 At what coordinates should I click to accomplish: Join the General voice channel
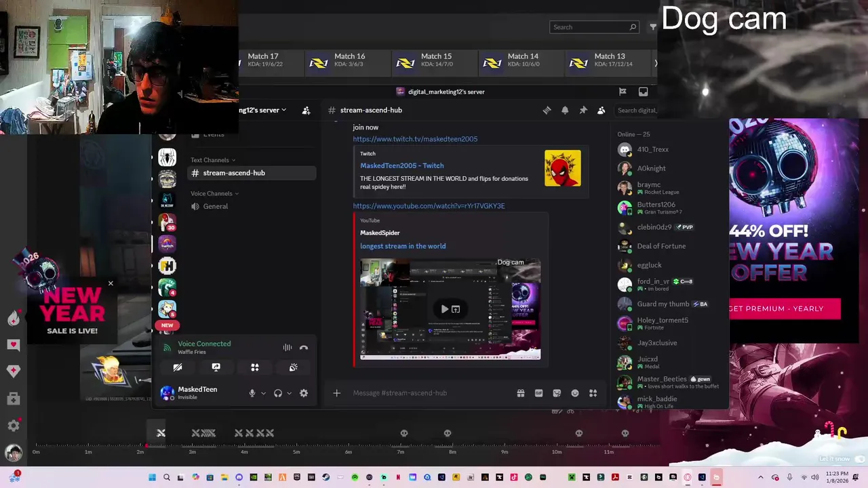252,206
